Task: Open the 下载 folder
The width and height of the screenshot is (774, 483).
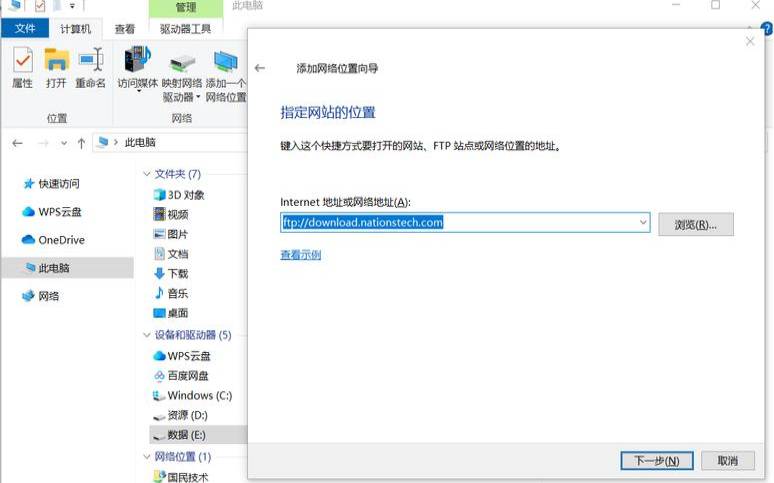Action: [171, 274]
